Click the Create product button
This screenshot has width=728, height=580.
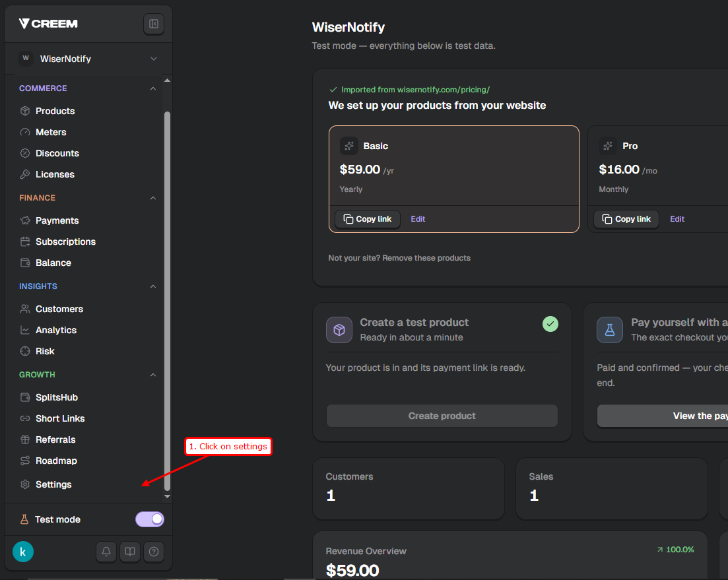[x=442, y=416]
